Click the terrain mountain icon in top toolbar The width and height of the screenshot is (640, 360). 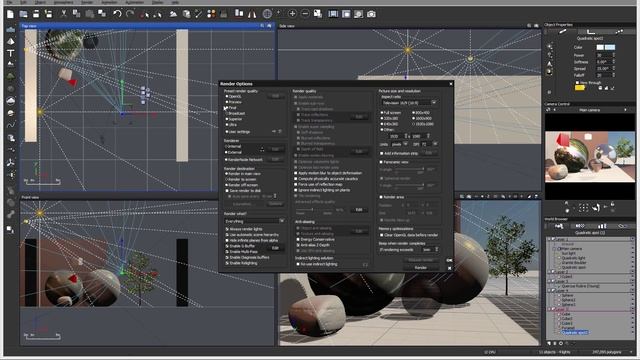point(173,14)
